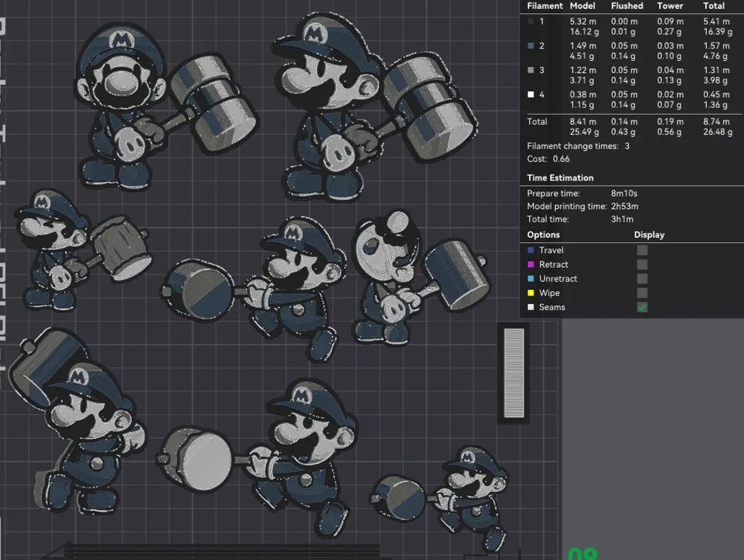Click the filament 2 blue color swatch

coord(530,46)
